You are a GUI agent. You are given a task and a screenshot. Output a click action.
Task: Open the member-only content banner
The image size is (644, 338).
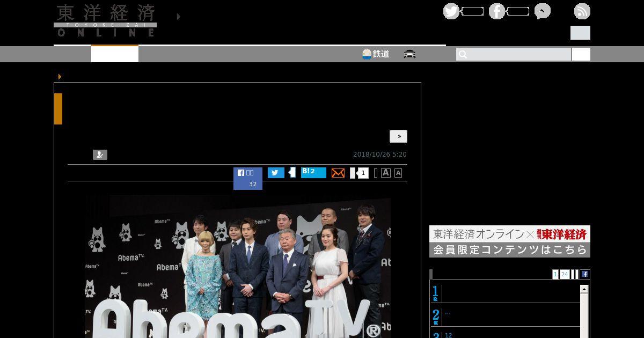(x=510, y=241)
